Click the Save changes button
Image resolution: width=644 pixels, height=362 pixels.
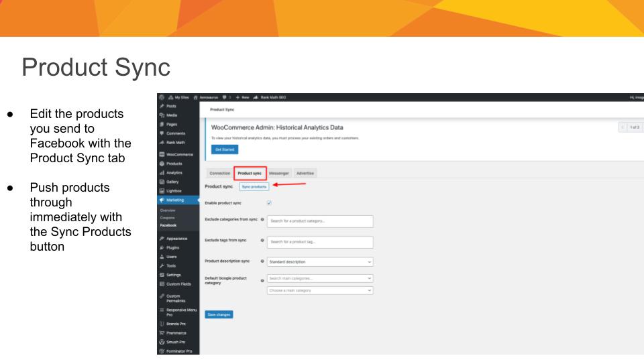219,314
